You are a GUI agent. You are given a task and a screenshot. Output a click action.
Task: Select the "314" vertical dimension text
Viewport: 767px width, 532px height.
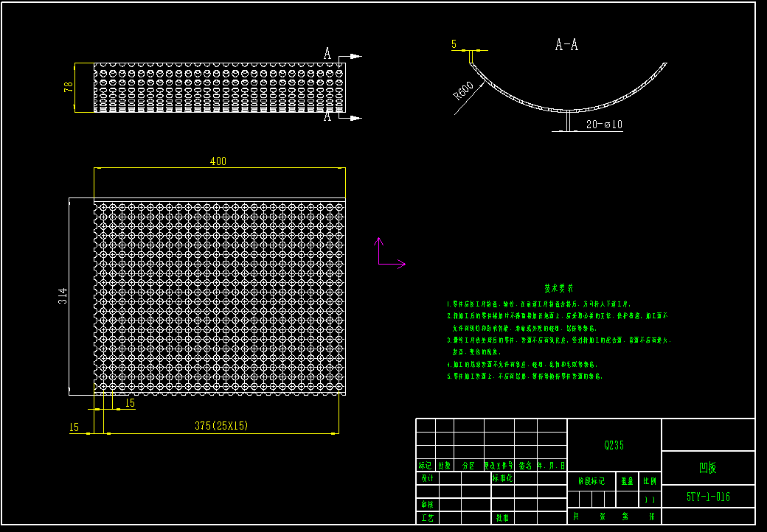[63, 296]
